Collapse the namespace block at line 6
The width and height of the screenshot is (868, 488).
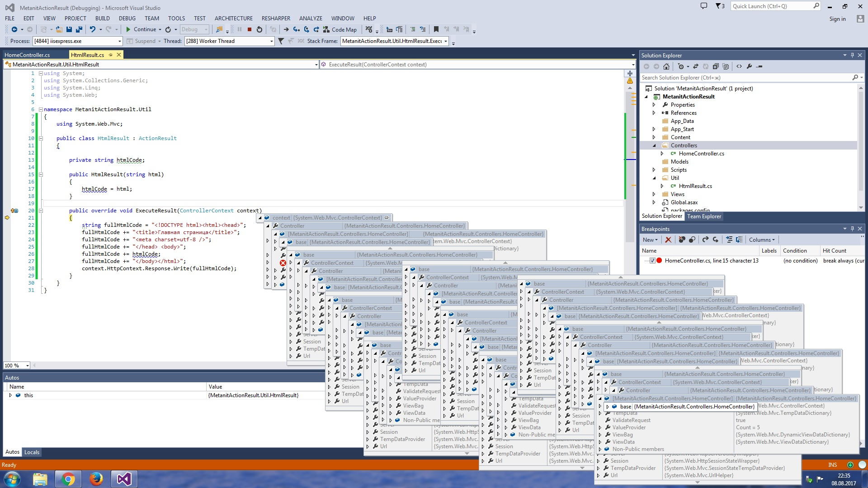coord(41,109)
